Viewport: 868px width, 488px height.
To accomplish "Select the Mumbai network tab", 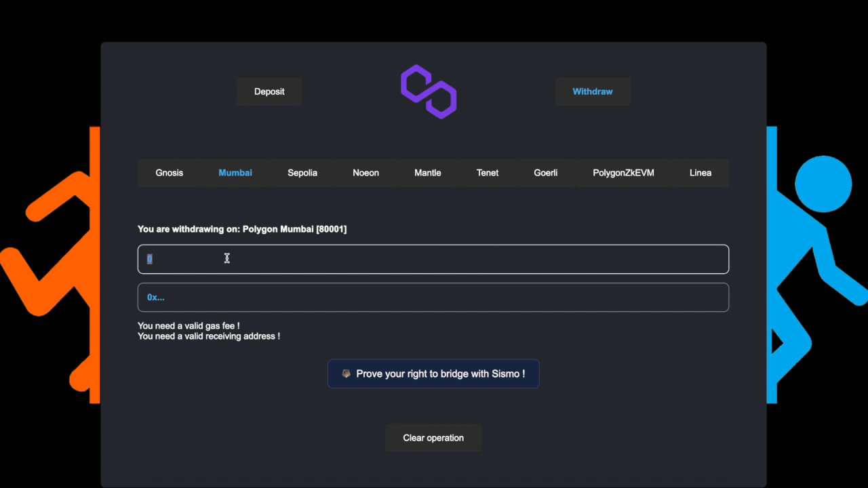I will coord(235,173).
